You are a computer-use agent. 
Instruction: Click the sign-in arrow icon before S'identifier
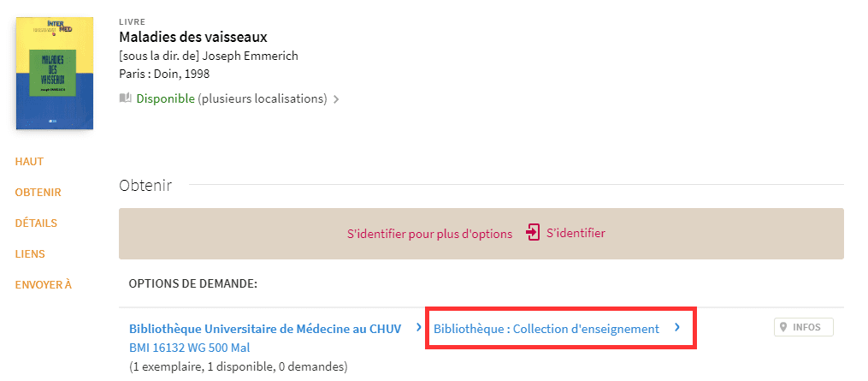pyautogui.click(x=533, y=233)
